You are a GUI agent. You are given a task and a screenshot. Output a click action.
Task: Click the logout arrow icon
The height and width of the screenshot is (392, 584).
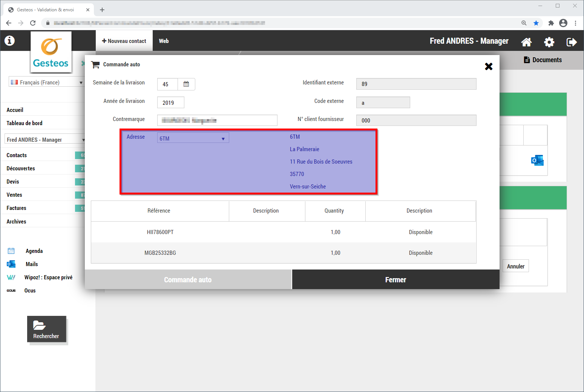tap(572, 42)
